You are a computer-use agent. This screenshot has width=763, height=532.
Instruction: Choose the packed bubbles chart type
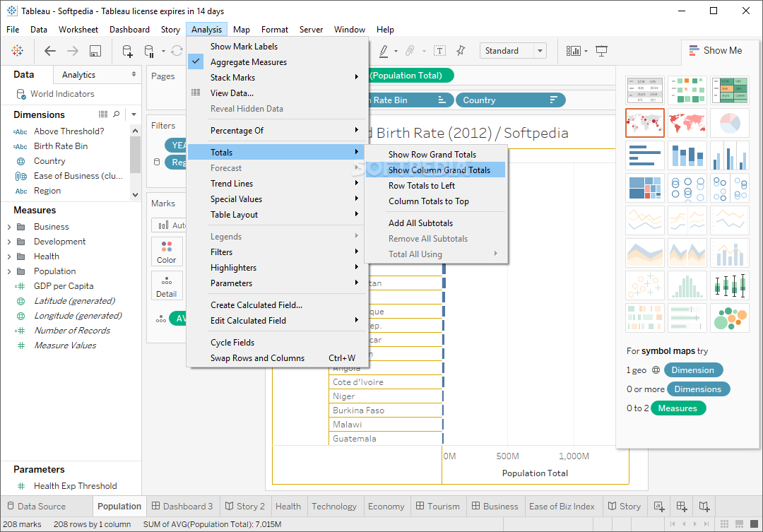tap(729, 319)
